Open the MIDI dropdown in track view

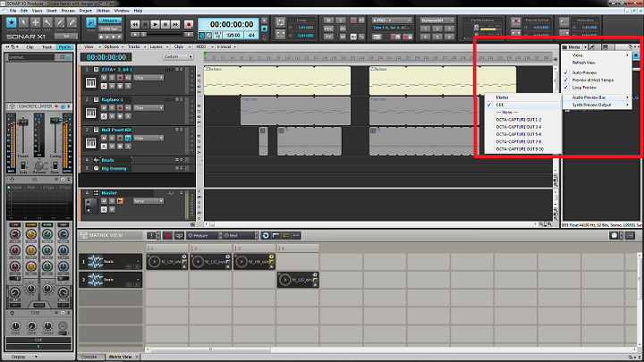click(x=202, y=46)
